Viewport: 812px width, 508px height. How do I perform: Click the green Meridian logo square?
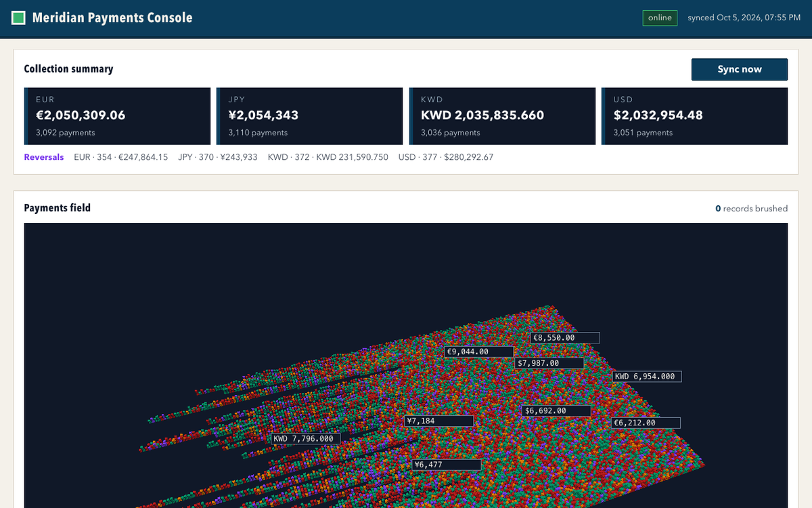click(19, 18)
